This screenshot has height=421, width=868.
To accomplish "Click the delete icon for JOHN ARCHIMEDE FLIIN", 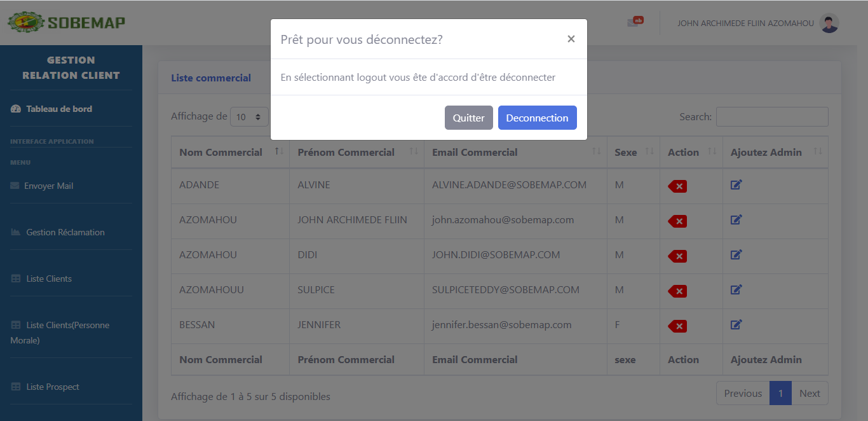I will pos(677,221).
